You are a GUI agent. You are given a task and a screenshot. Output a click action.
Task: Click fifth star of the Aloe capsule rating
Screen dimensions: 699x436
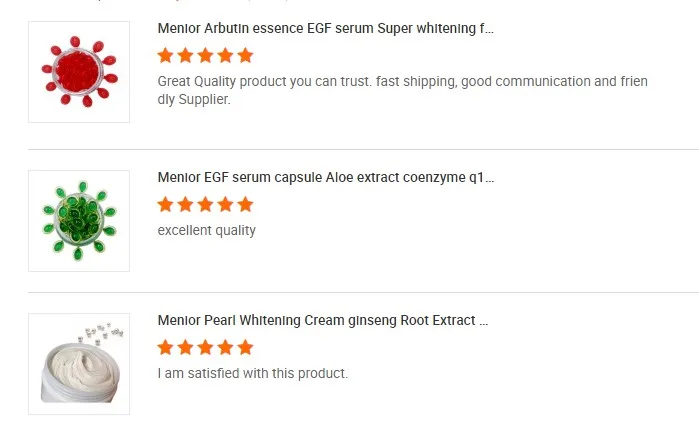[x=245, y=204]
